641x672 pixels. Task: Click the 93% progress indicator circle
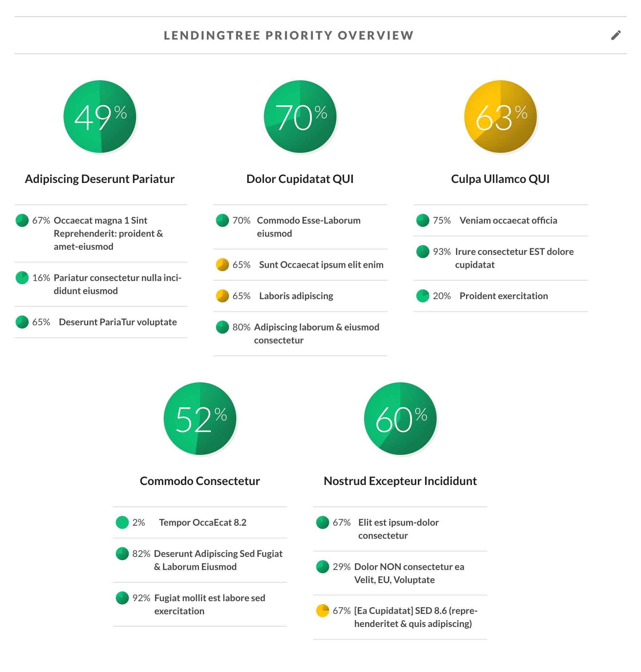point(422,252)
